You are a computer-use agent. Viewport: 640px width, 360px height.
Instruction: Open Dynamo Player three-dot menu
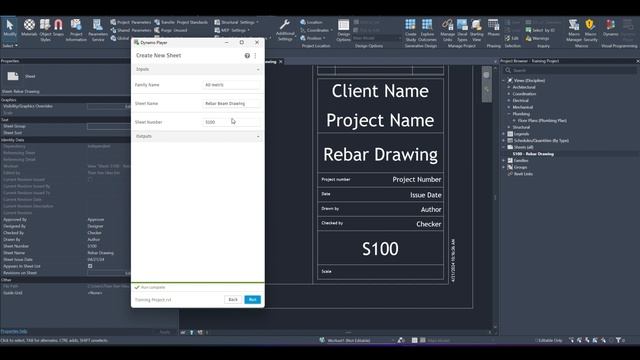tap(256, 56)
